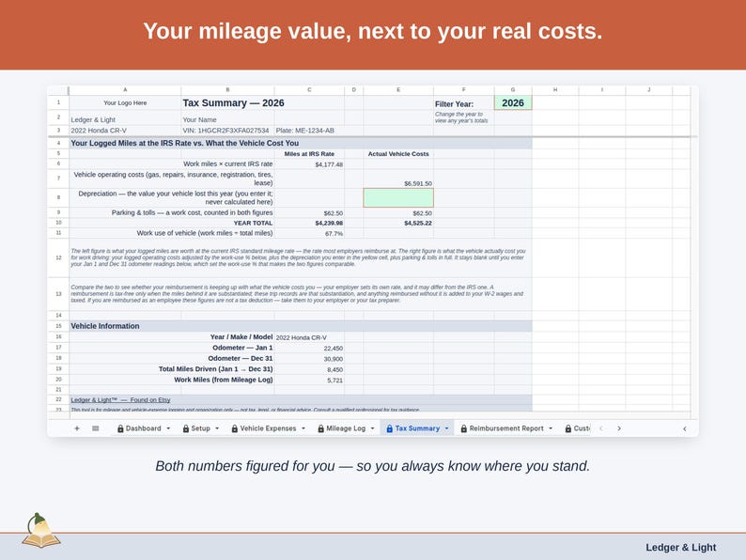Screen dimensions: 746x560
Task: Select the Tax Summary sheet tab
Action: point(417,428)
